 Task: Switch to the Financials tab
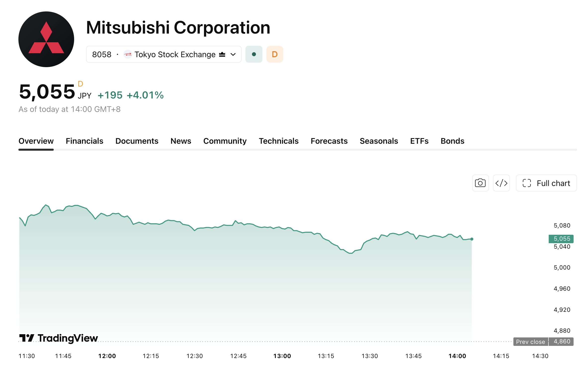tap(84, 141)
